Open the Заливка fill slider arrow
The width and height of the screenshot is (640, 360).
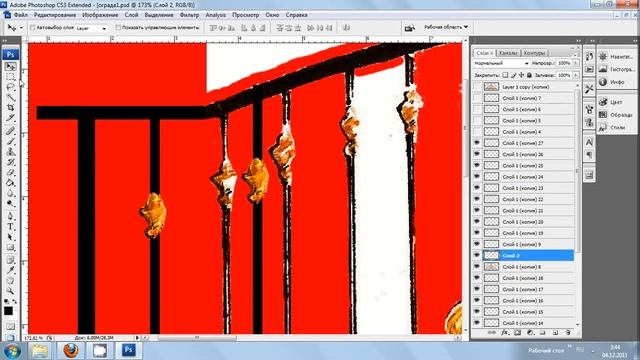tap(576, 75)
